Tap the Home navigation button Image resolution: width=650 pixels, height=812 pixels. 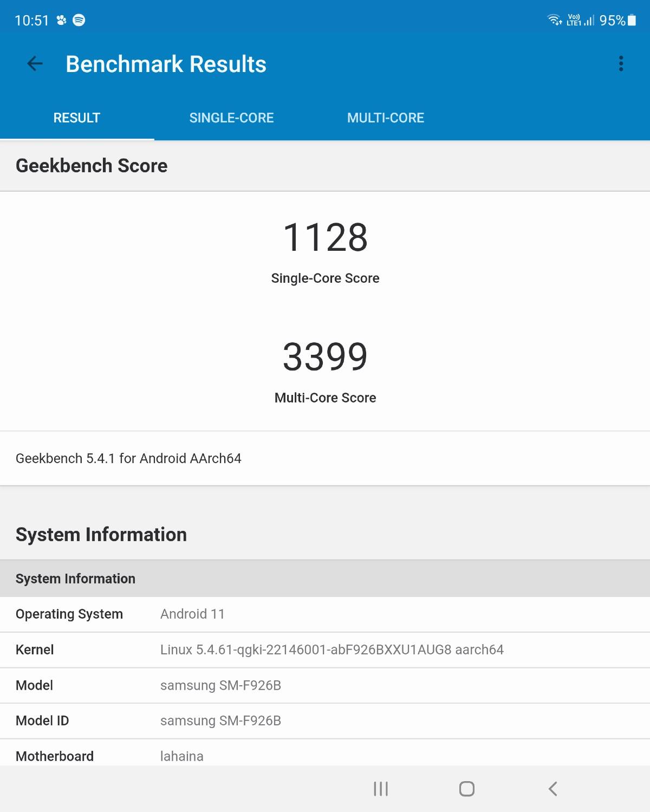[467, 789]
